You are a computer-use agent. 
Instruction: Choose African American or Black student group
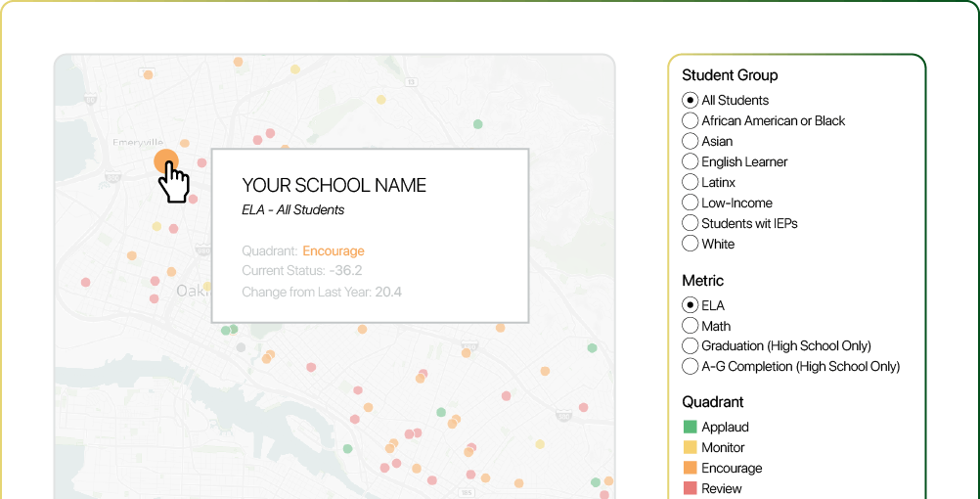(690, 120)
